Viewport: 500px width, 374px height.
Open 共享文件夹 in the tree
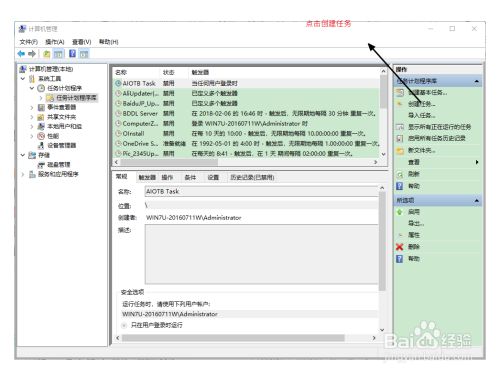tap(61, 117)
